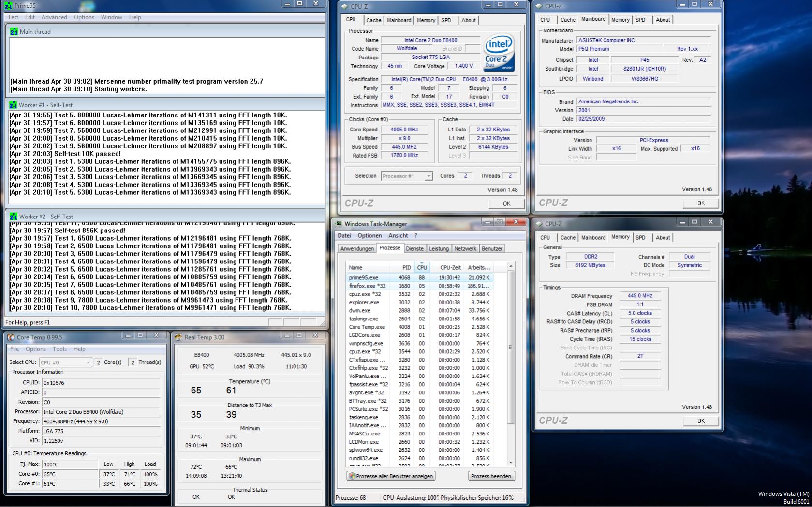Viewport: 812px width, 507px height.
Task: Click the Core Temp title bar icon
Action: pos(11,337)
